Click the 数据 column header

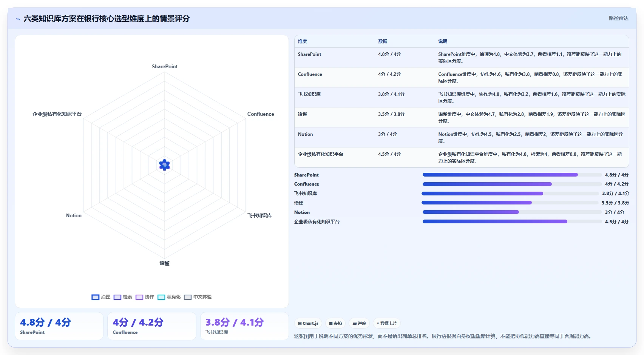click(383, 41)
